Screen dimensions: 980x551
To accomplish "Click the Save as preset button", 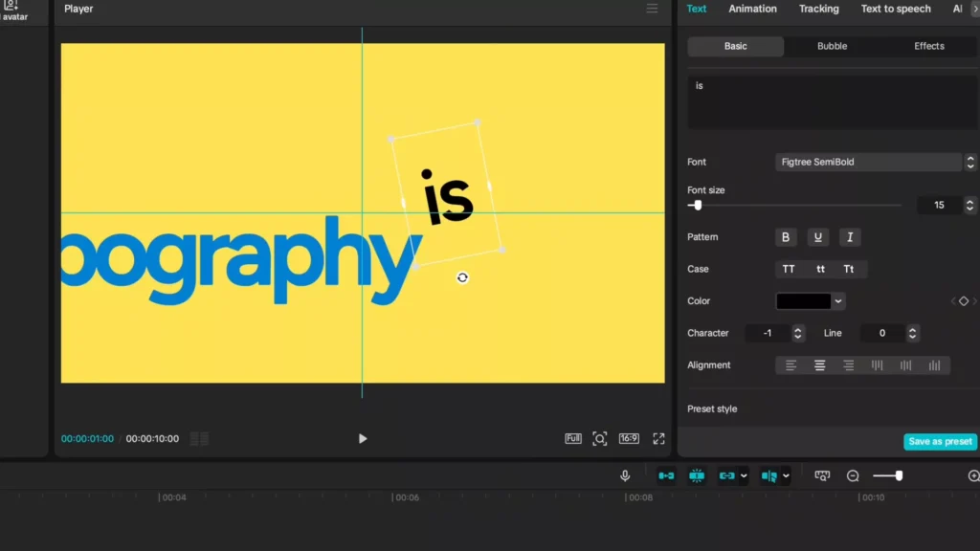I will pyautogui.click(x=939, y=441).
